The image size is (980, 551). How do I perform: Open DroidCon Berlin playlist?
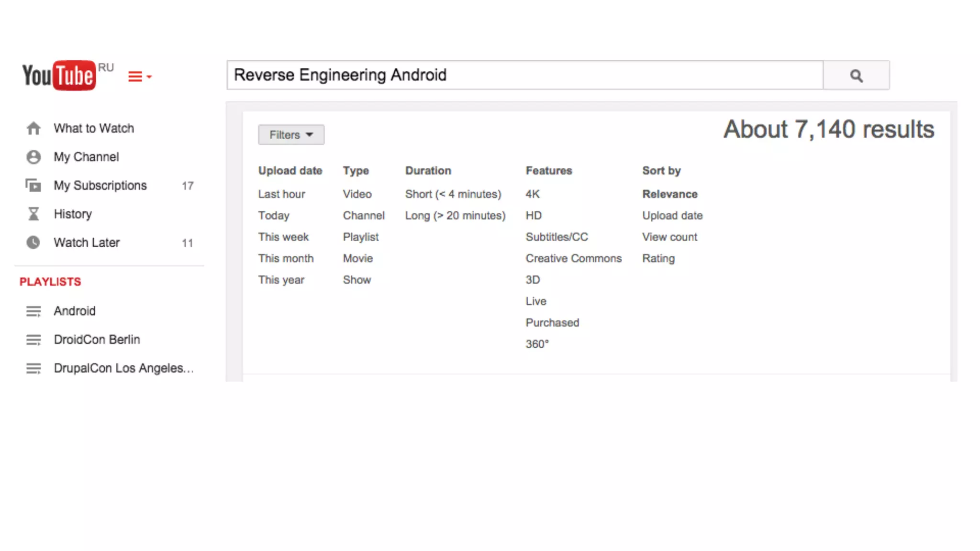tap(97, 340)
